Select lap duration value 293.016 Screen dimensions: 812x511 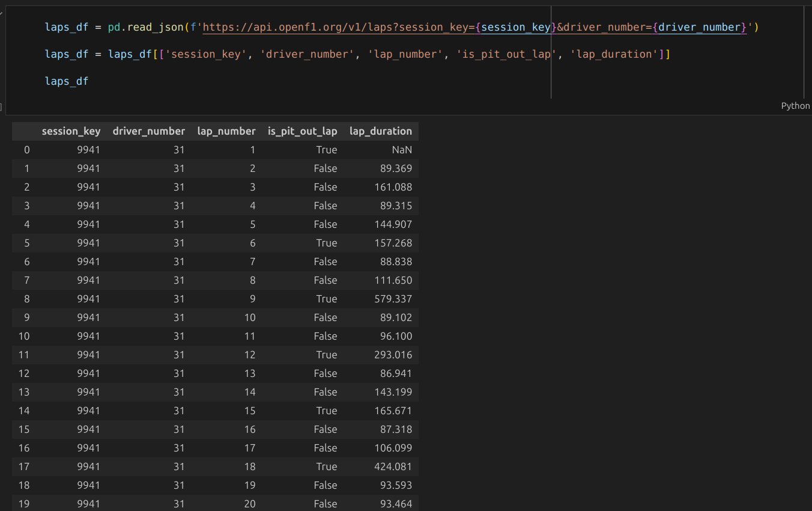click(393, 355)
